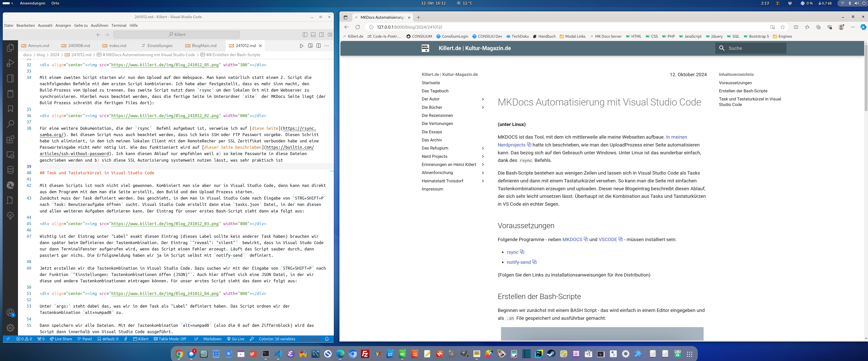Focus the 'Suche' search field on webpage
This screenshot has height=361, width=868.
pos(751,48)
